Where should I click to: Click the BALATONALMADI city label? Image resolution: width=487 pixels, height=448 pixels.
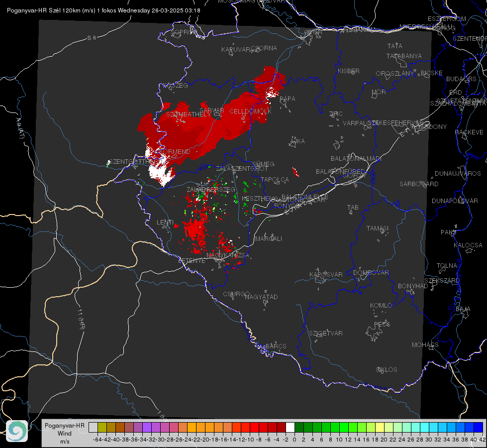[356, 159]
